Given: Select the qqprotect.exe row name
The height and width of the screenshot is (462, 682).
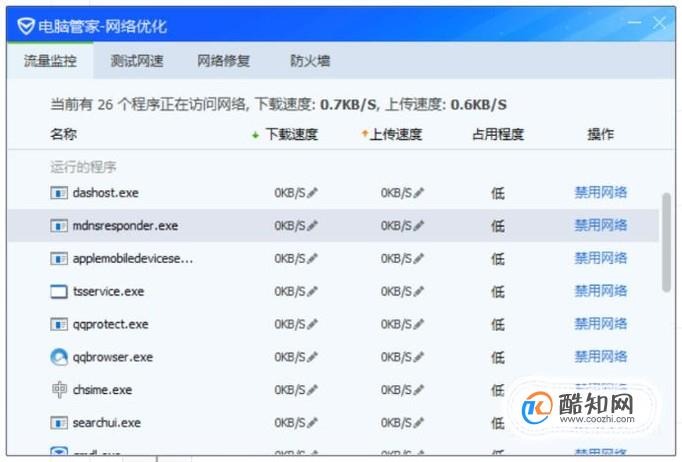Looking at the screenshot, I should [x=110, y=325].
